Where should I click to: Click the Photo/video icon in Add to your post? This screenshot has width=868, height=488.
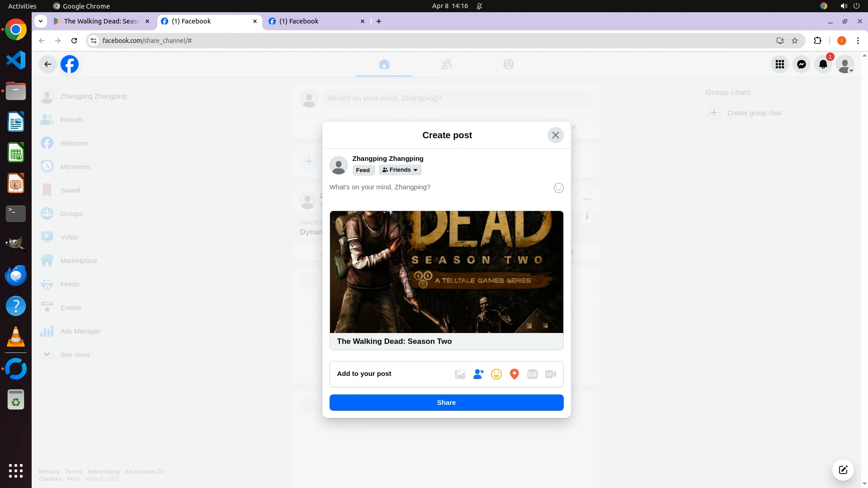[460, 374]
